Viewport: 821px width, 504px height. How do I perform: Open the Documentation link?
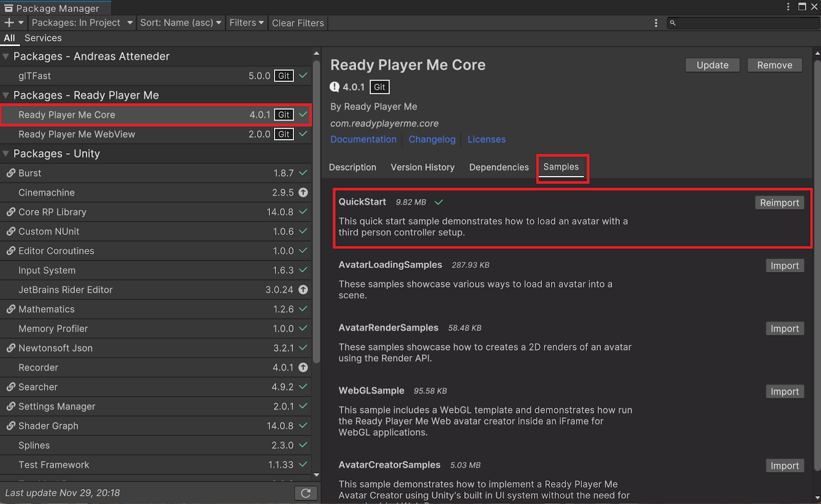point(363,139)
